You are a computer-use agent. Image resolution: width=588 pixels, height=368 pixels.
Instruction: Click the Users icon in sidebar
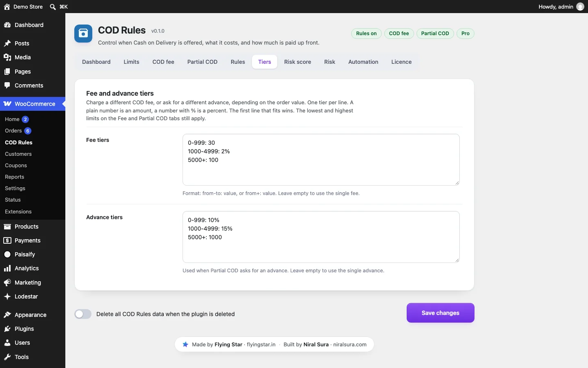point(7,343)
